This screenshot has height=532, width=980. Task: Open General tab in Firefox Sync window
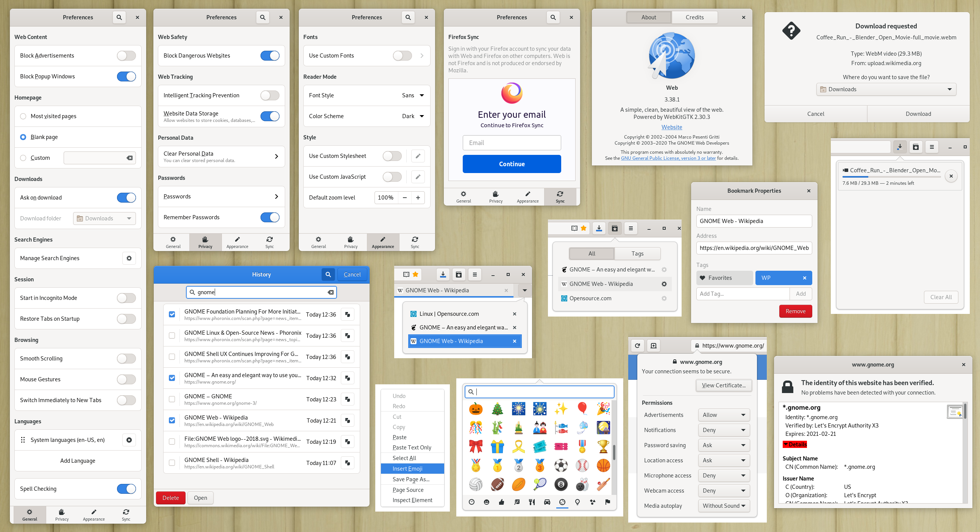click(463, 197)
